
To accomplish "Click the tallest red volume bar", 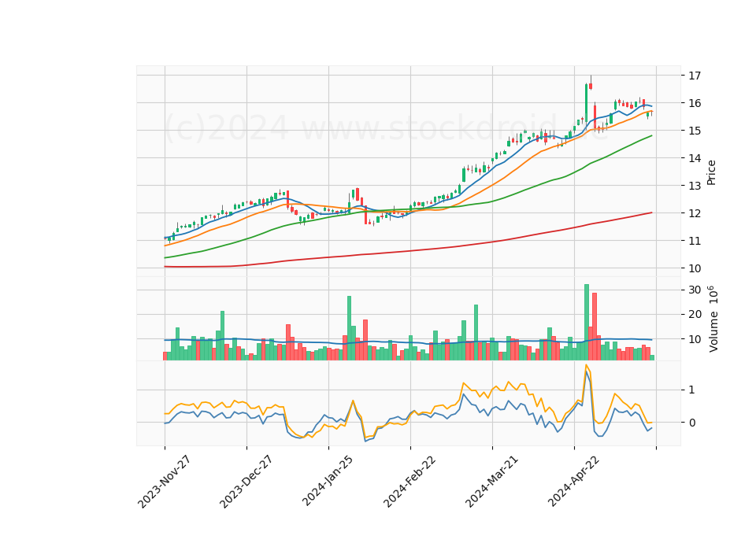I will tap(595, 326).
